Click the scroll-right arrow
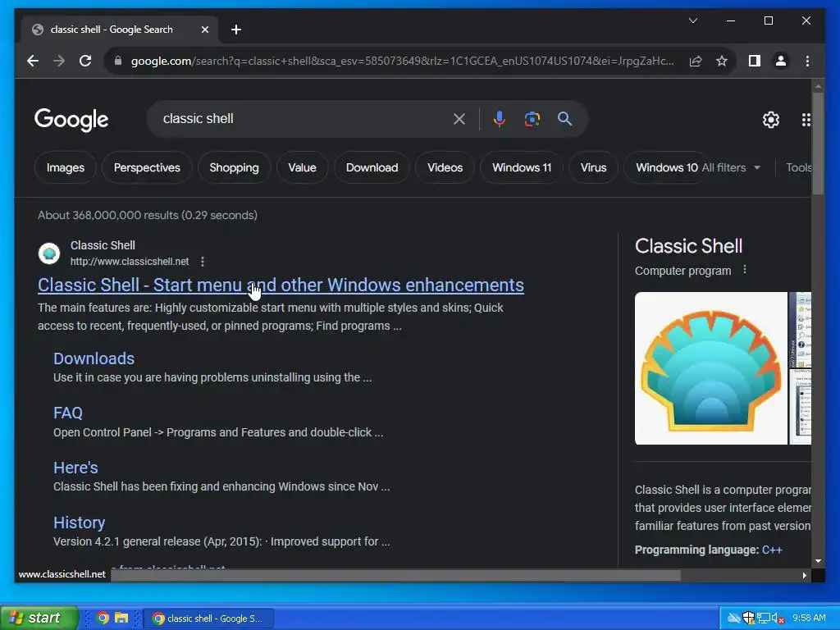Viewport: 840px width, 630px height. [x=804, y=575]
